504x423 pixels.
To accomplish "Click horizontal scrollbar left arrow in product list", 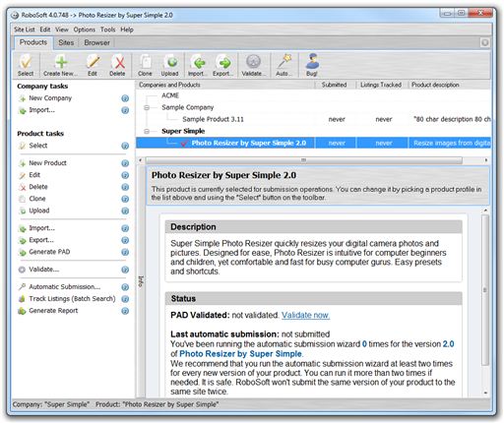I will click(141, 160).
